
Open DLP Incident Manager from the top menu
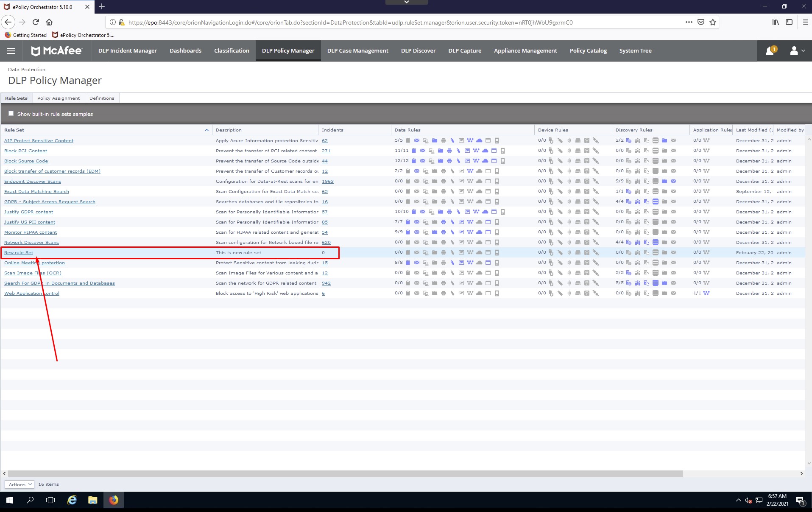[128, 51]
